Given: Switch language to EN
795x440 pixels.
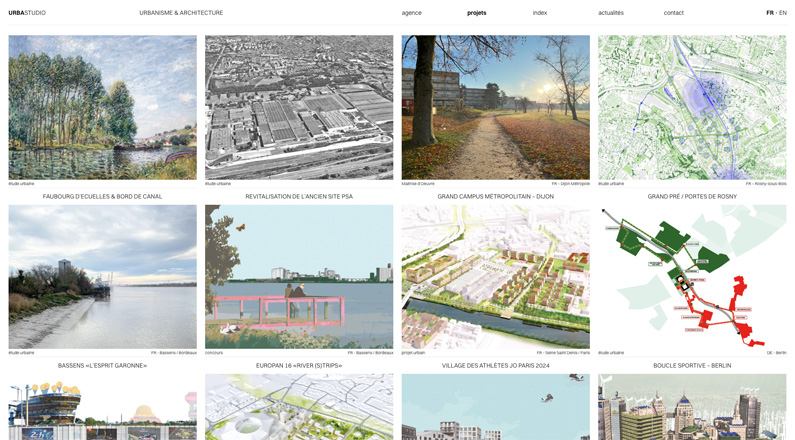Looking at the screenshot, I should 783,13.
